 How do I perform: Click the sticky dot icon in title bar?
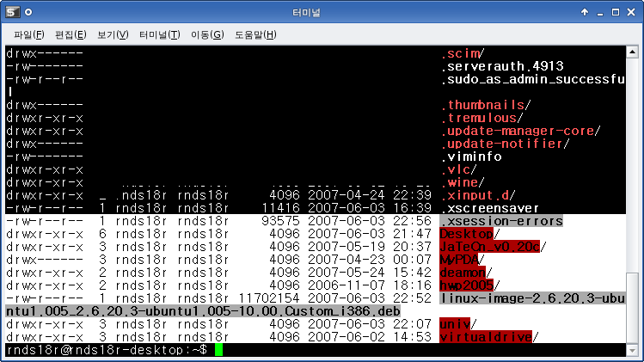coord(28,12)
